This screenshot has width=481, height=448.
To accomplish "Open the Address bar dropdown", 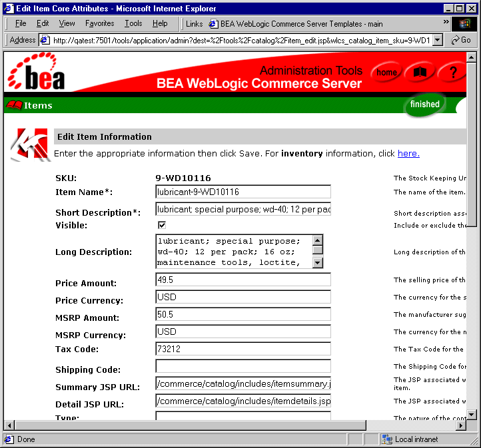I will [x=438, y=40].
